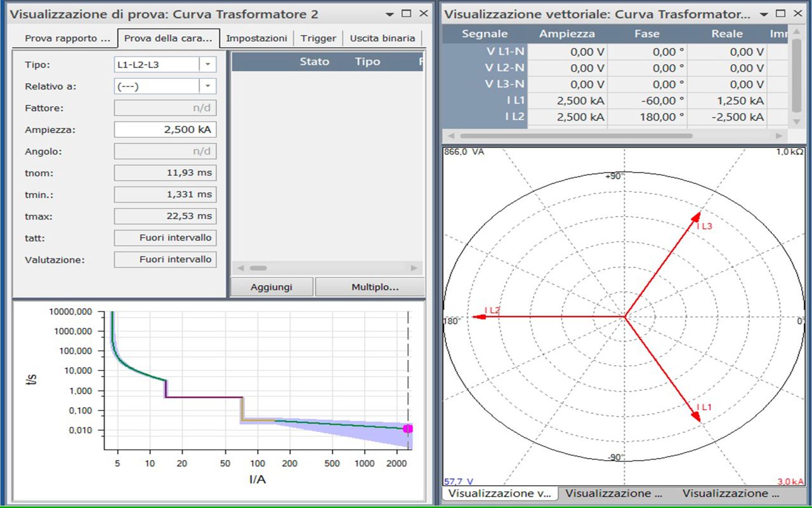Expand the Relativo a dropdown

coord(207,86)
